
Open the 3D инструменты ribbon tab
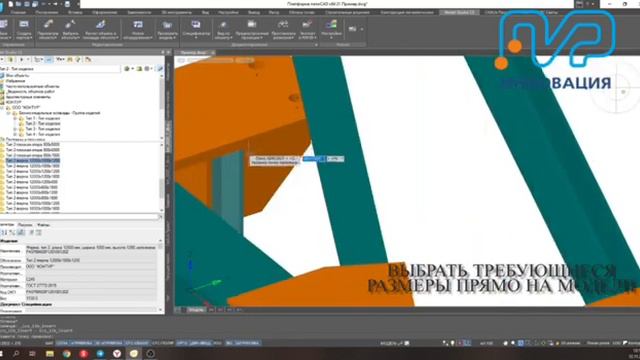pyautogui.click(x=176, y=12)
